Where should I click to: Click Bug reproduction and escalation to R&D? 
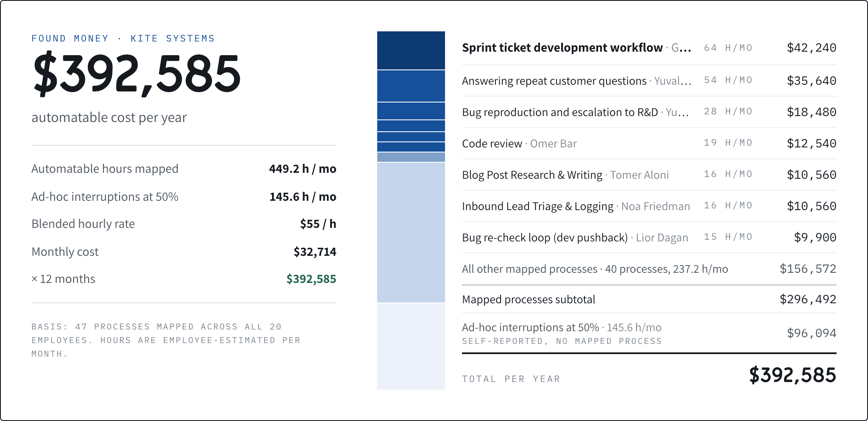click(x=560, y=112)
